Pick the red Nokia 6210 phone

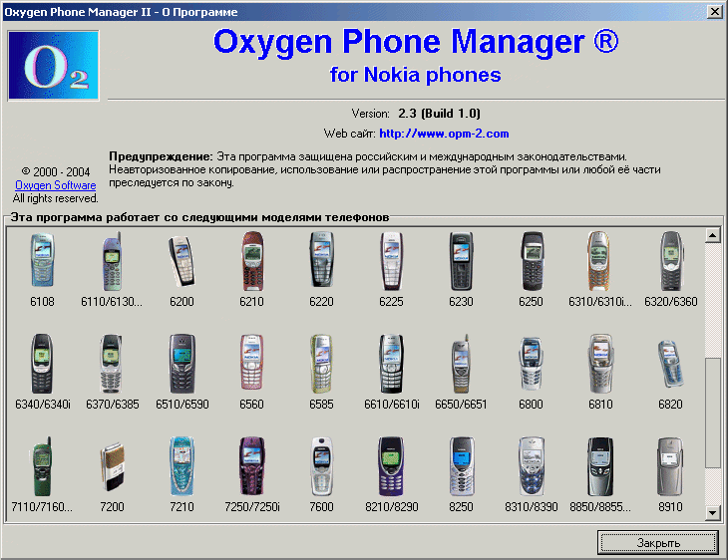coord(252,261)
